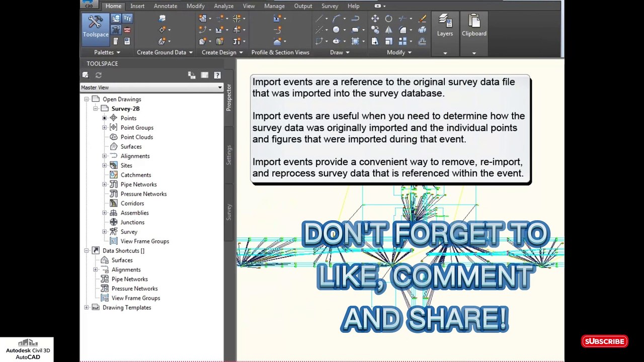Viewport: 644px width, 362px height.
Task: Expand the Sites tree node
Action: tap(104, 165)
